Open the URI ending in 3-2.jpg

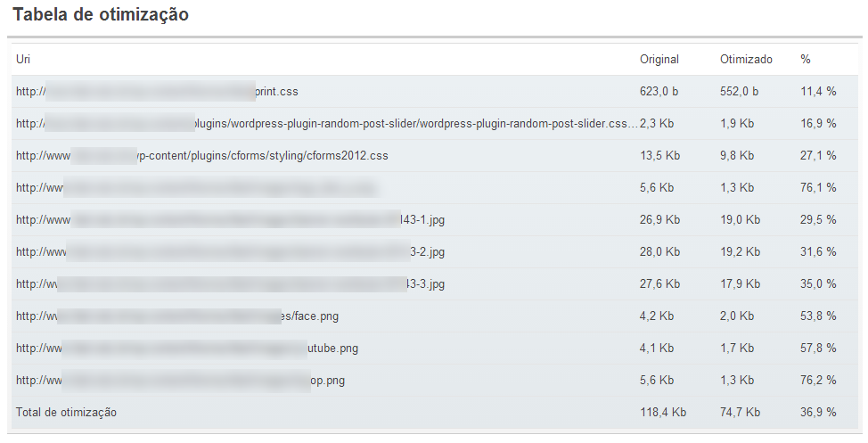[x=230, y=252]
